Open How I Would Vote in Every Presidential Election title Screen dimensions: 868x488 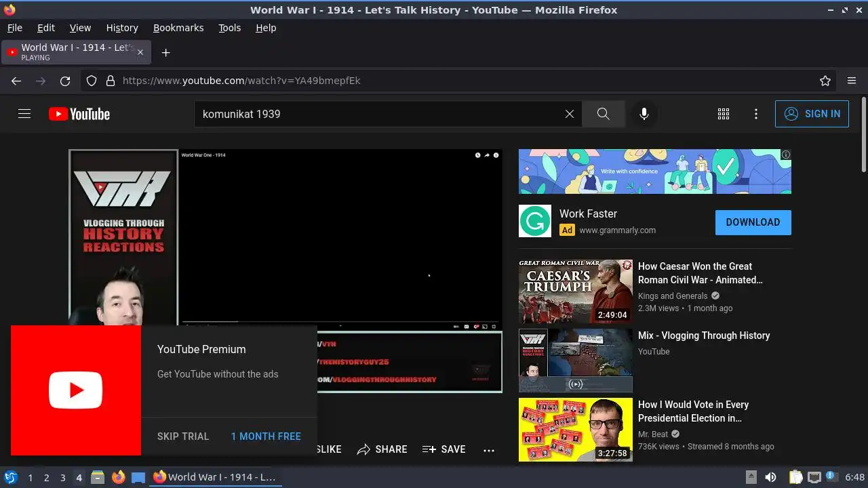pos(694,411)
